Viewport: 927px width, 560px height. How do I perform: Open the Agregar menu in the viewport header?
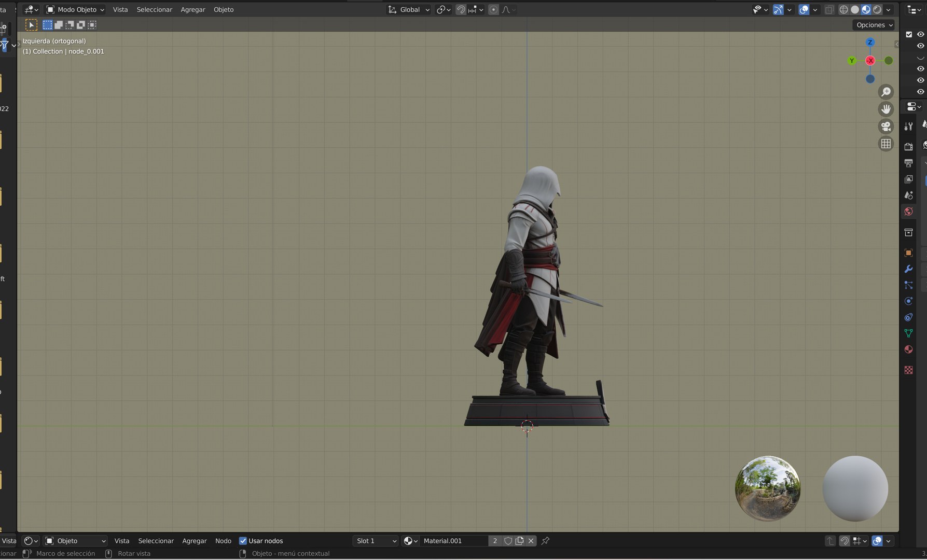tap(193, 10)
